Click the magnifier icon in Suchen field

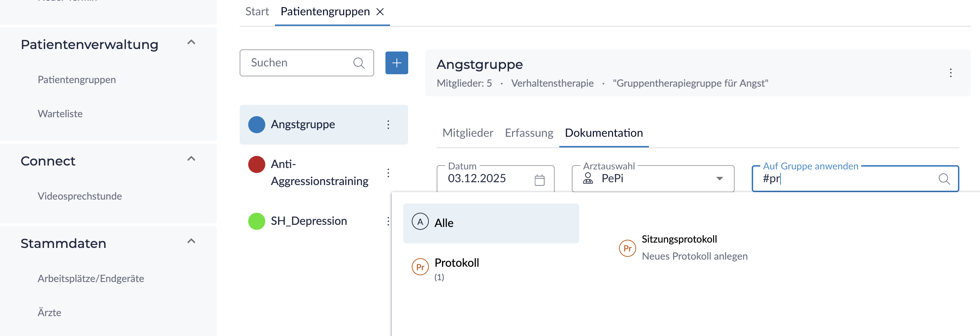pyautogui.click(x=359, y=63)
